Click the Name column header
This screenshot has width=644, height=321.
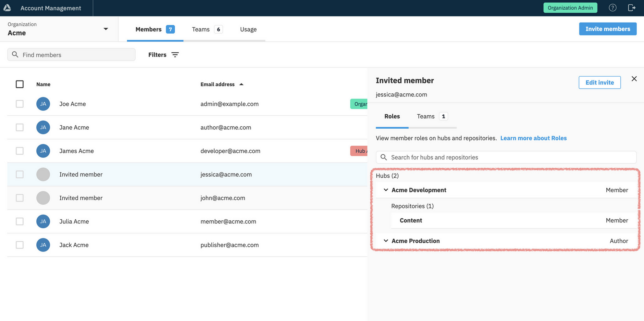coord(43,84)
